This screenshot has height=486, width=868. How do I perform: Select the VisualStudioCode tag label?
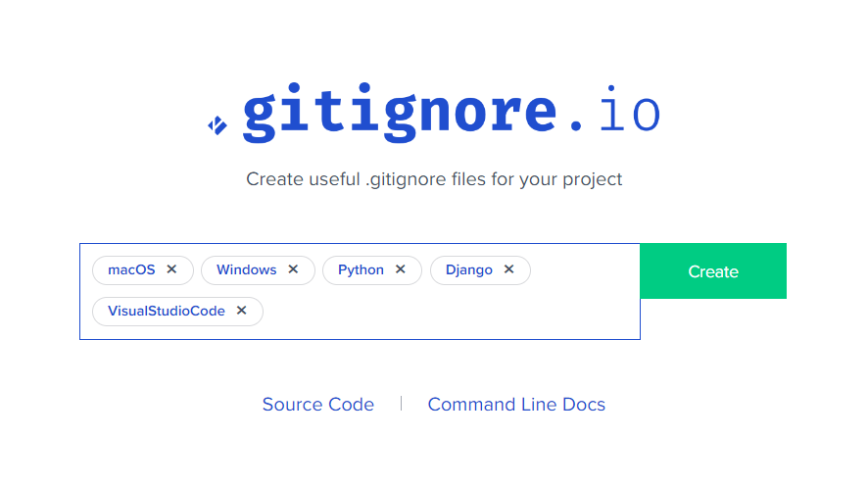pos(167,311)
